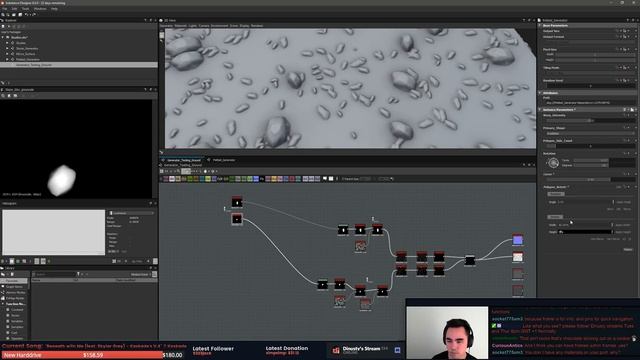Switch to the Pebble_Generator graph tab
640x360 pixels.
(224, 160)
